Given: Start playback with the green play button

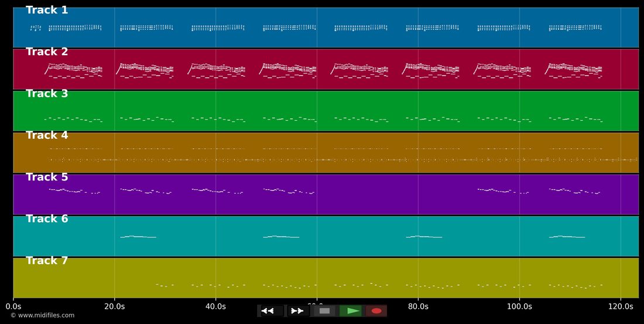Looking at the screenshot, I should click(350, 311).
